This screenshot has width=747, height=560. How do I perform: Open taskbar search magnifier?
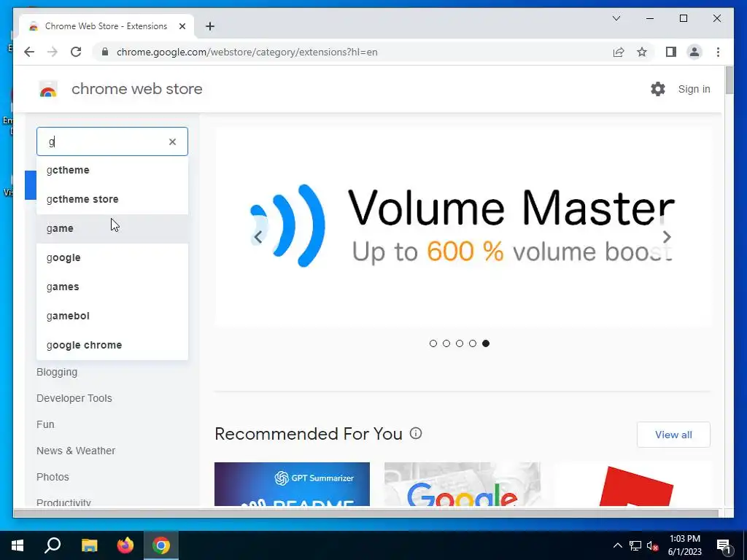click(x=53, y=545)
